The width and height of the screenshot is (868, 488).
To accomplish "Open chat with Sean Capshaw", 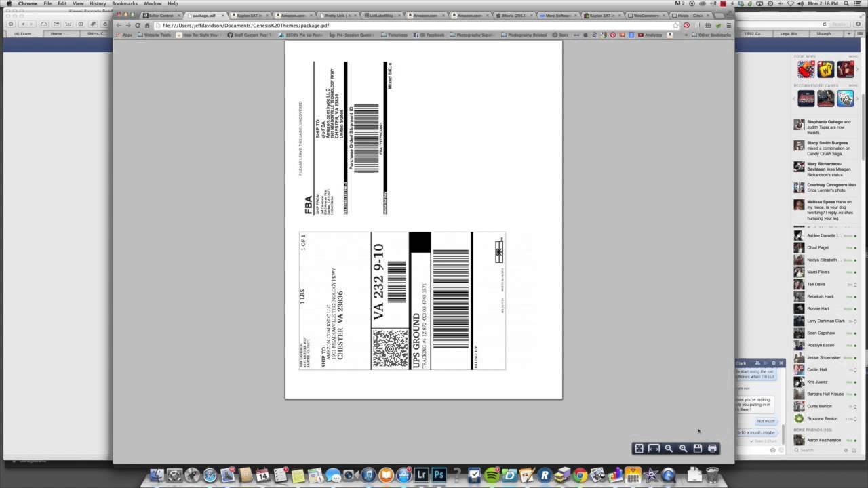I will coord(825,333).
